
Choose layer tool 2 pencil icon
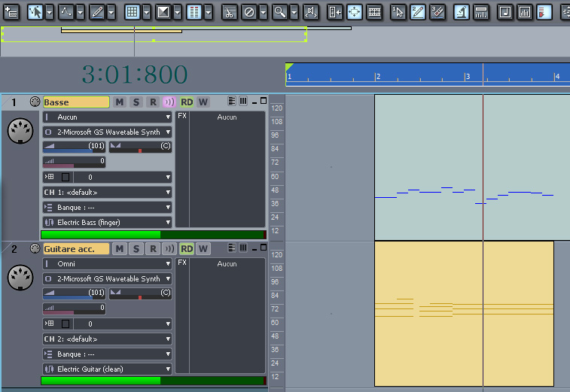(418, 12)
